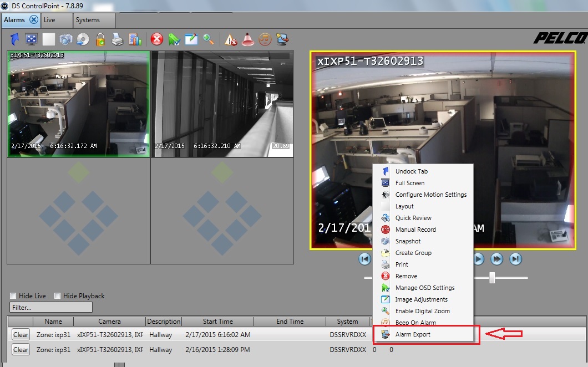Select the blue Undock arrow toolbar icon

click(x=14, y=39)
